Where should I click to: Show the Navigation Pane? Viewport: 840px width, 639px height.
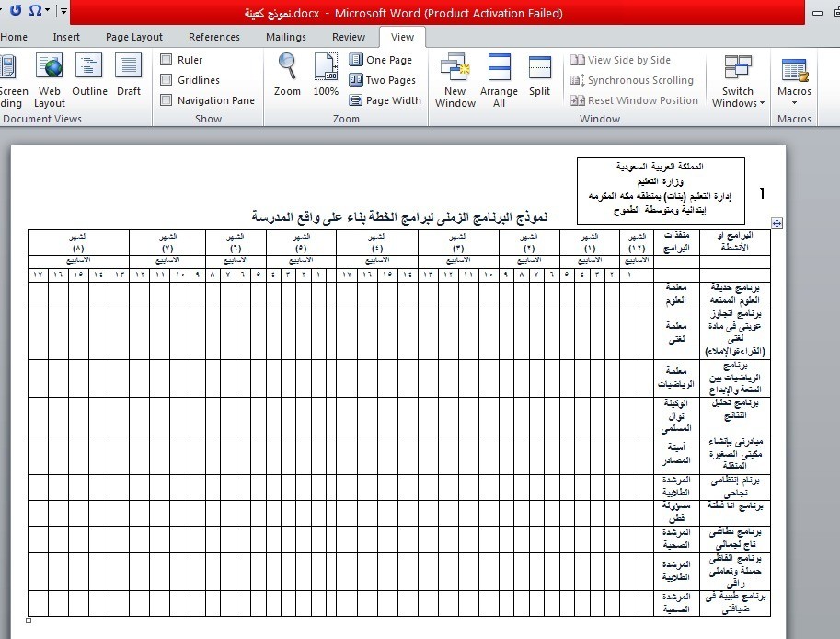(x=167, y=100)
